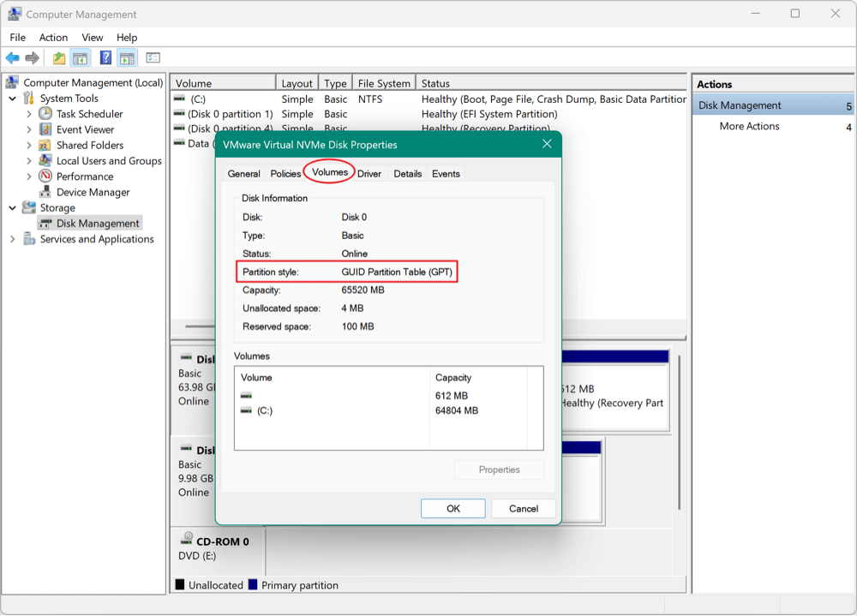Open the Action menu
The height and width of the screenshot is (616, 857).
click(x=53, y=38)
